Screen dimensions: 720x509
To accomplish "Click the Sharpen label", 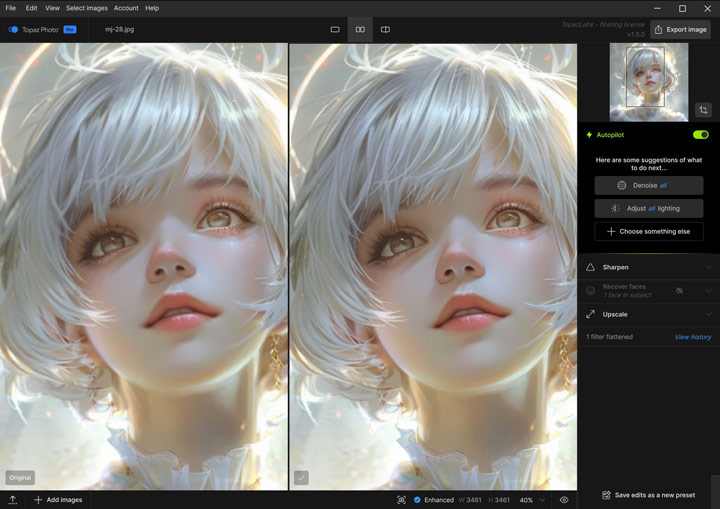I will point(615,267).
